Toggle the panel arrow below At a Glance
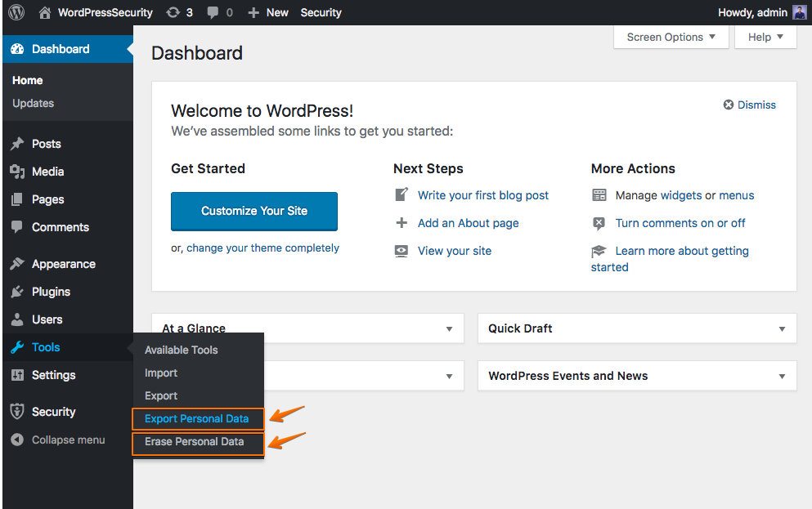Viewport: 812px width, 509px height. [449, 377]
